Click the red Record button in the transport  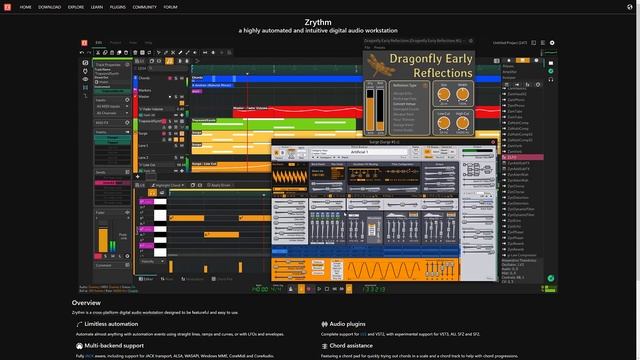[309, 289]
